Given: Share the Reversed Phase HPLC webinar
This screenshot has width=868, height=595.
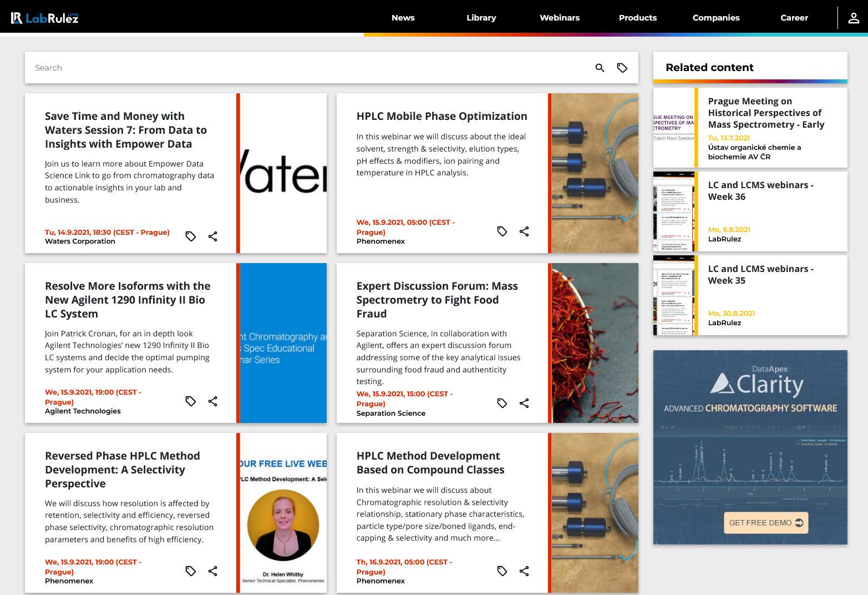Looking at the screenshot, I should click(212, 571).
